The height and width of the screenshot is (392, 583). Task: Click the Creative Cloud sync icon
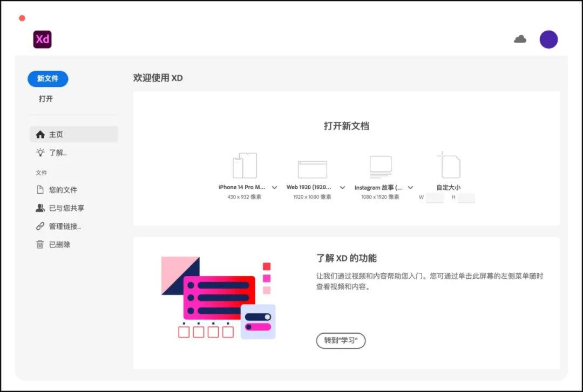pos(519,39)
